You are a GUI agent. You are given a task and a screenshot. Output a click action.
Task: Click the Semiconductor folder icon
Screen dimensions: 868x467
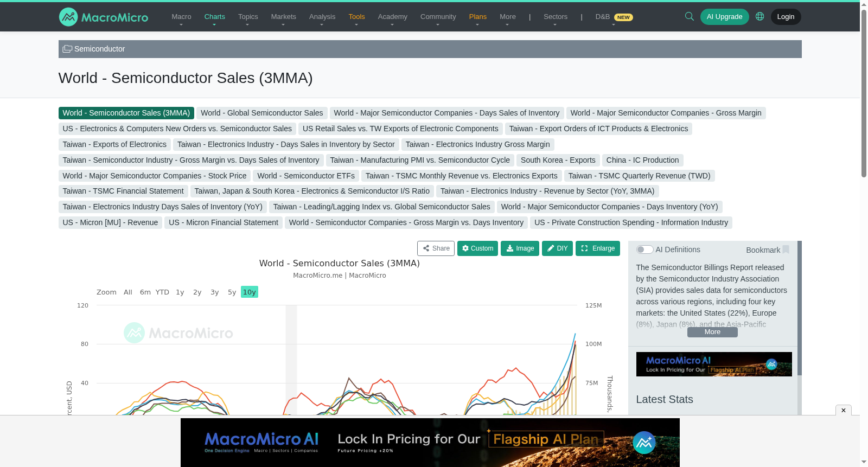[67, 49]
